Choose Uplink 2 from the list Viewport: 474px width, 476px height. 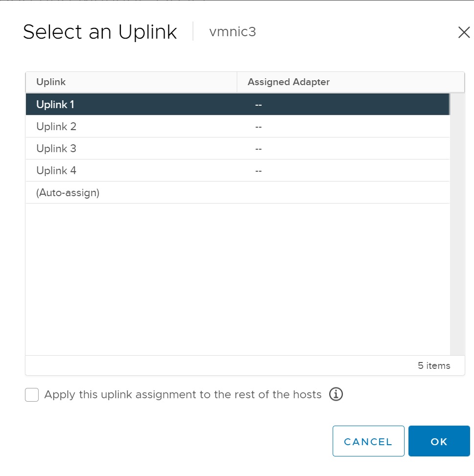coord(56,127)
